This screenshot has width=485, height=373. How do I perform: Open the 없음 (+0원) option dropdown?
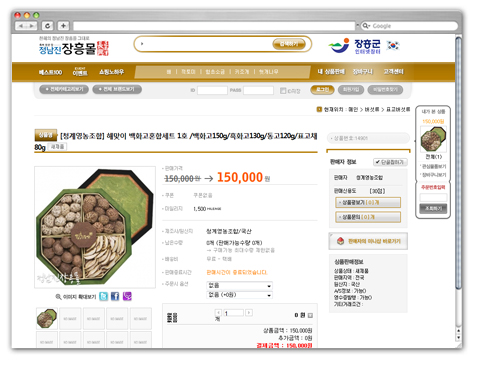[239, 295]
